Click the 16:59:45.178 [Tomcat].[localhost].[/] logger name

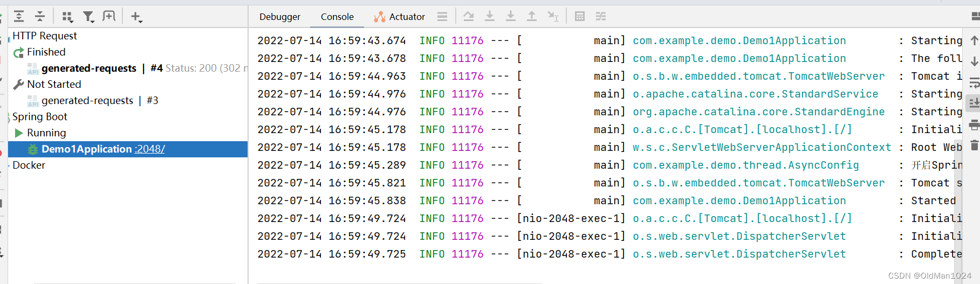point(743,129)
